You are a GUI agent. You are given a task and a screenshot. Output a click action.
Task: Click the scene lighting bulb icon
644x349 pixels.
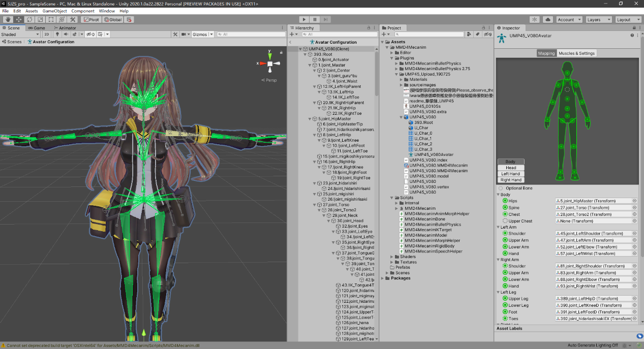(57, 35)
